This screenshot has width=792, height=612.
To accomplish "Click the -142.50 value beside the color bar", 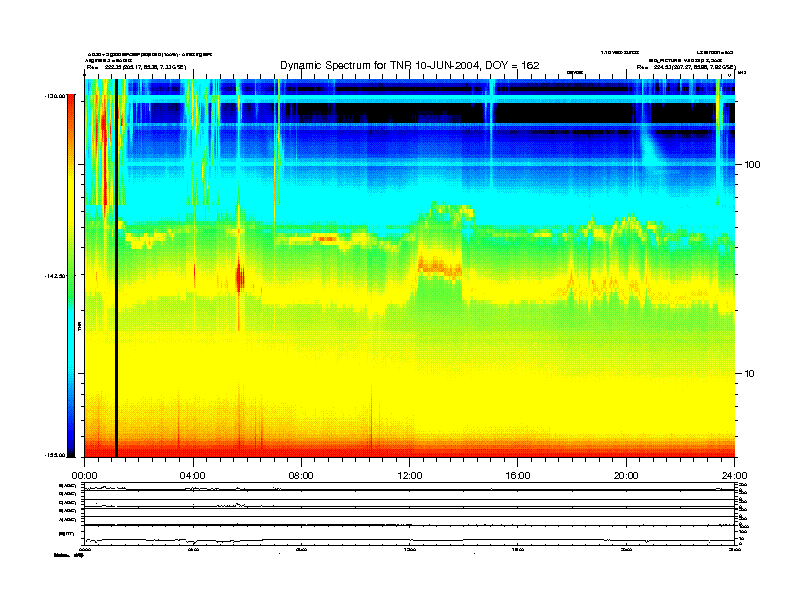I will coord(55,276).
